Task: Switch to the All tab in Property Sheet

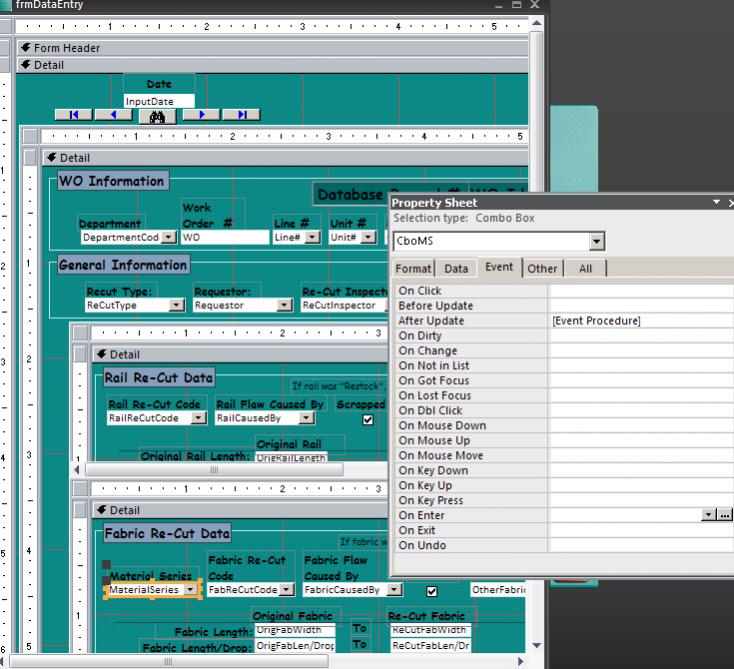Action: tap(585, 269)
